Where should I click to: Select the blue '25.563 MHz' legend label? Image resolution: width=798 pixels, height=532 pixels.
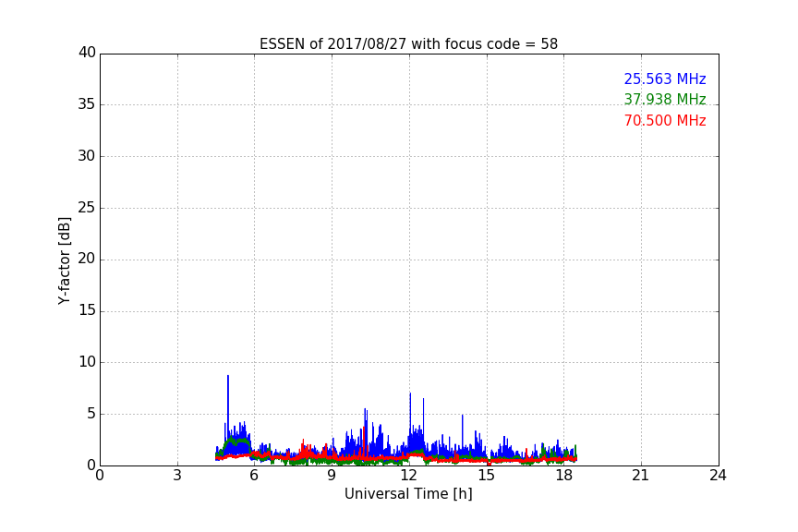tap(665, 79)
